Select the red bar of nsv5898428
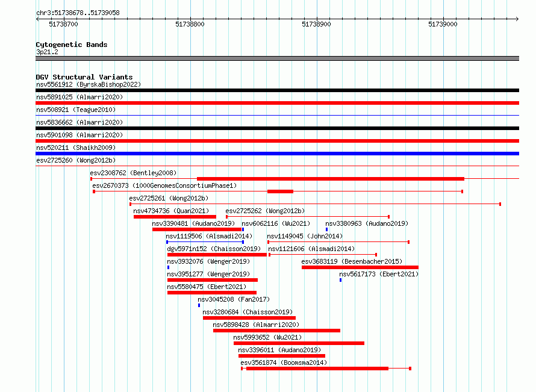Image resolution: width=536 pixels, height=392 pixels. (x=276, y=331)
